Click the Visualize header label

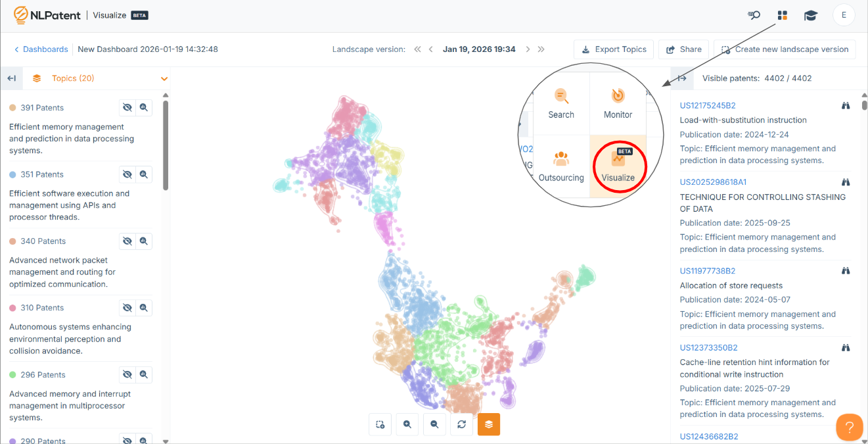click(110, 15)
